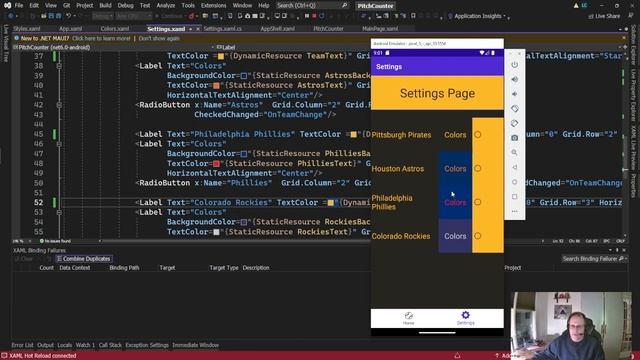Click the search magnifier icon in title bar

pyautogui.click(x=344, y=5)
